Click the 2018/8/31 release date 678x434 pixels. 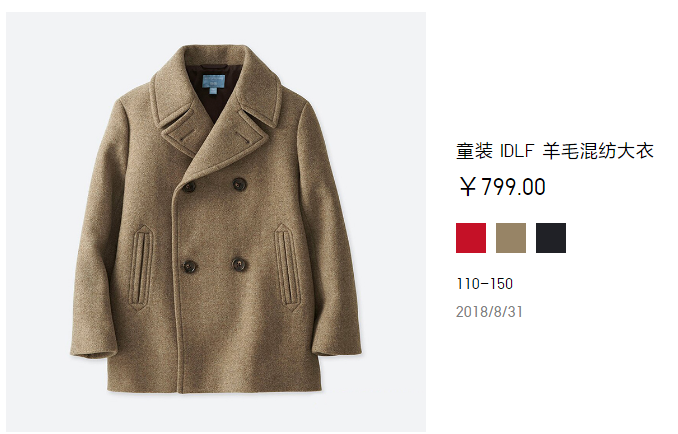tap(489, 312)
